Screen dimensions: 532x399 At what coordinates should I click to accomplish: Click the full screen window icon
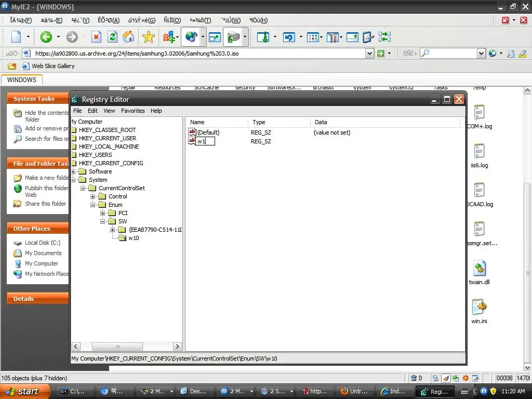pos(215,37)
